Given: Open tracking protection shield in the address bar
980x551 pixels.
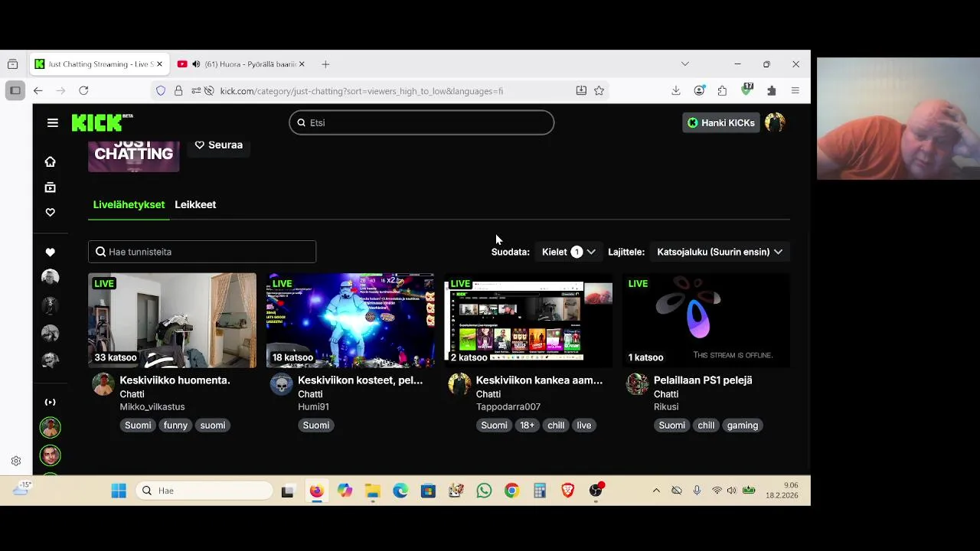Looking at the screenshot, I should coord(161,90).
